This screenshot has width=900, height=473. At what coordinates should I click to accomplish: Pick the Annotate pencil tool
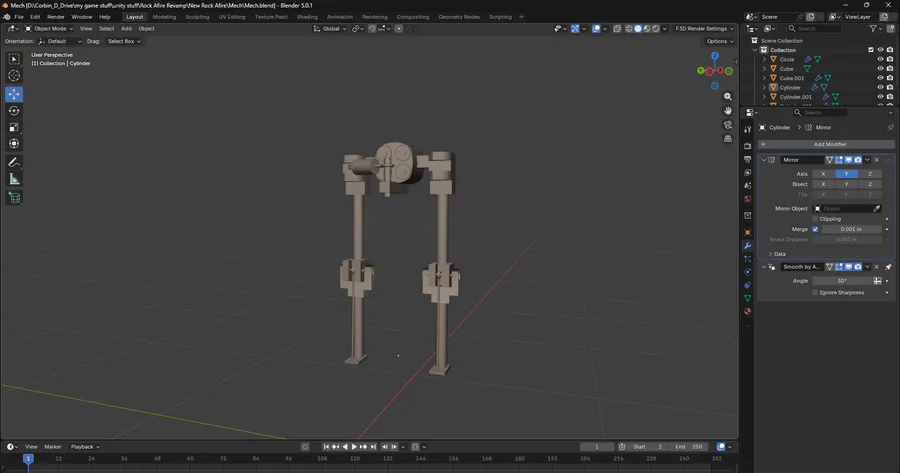click(x=14, y=162)
